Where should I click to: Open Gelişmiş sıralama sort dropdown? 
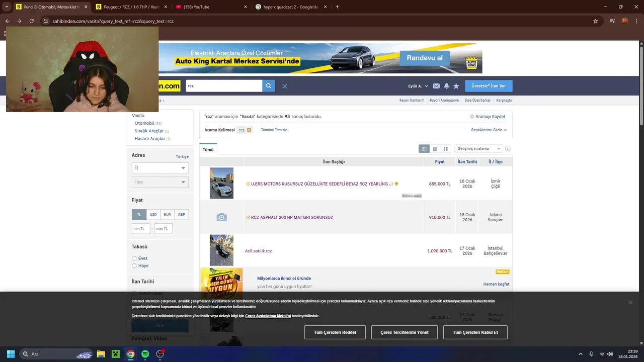(x=478, y=149)
